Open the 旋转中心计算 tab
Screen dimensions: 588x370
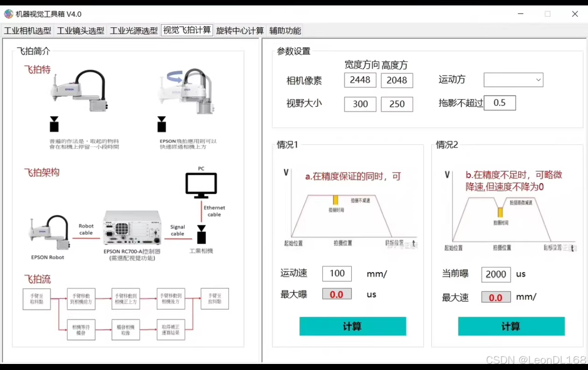click(239, 30)
